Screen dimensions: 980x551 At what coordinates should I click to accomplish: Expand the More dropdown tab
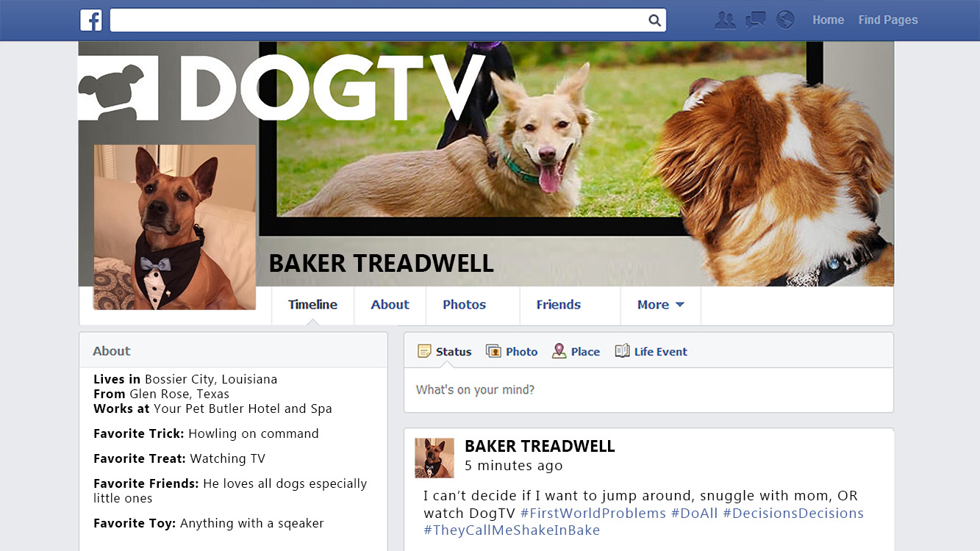pos(660,305)
